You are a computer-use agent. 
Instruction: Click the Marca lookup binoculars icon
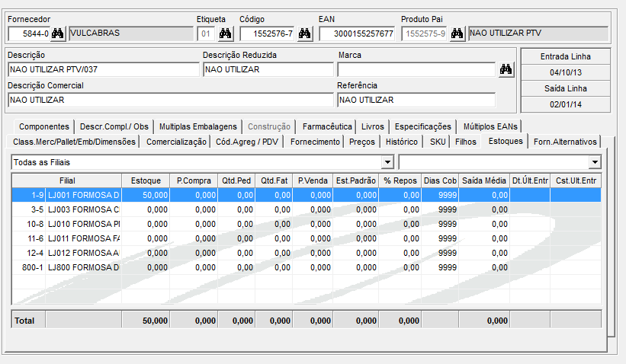[506, 70]
